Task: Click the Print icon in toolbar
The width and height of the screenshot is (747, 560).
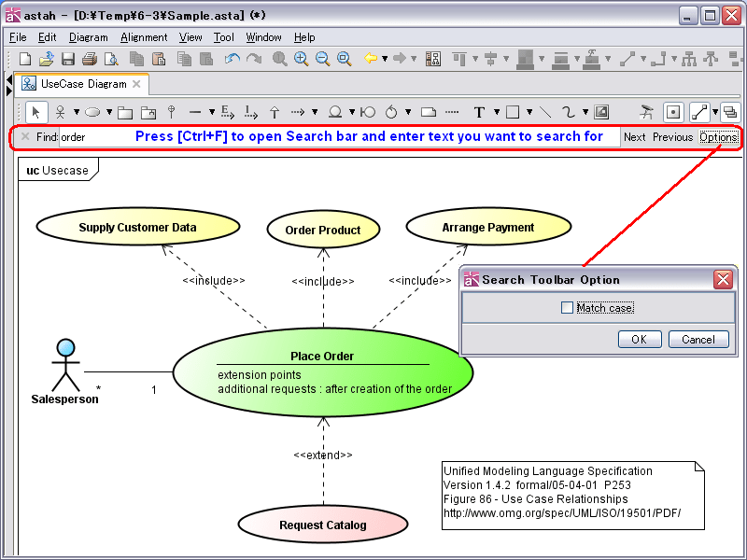Action: click(90, 59)
